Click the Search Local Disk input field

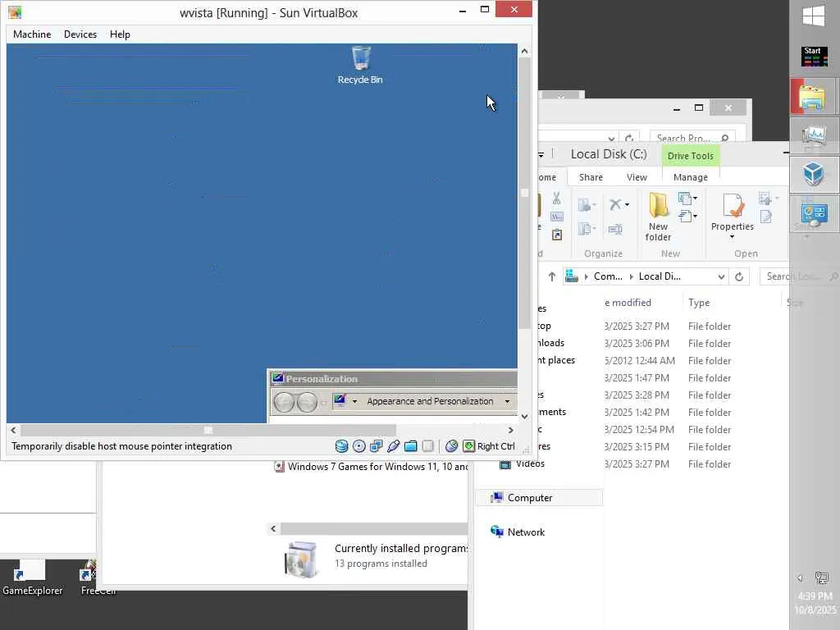(800, 276)
